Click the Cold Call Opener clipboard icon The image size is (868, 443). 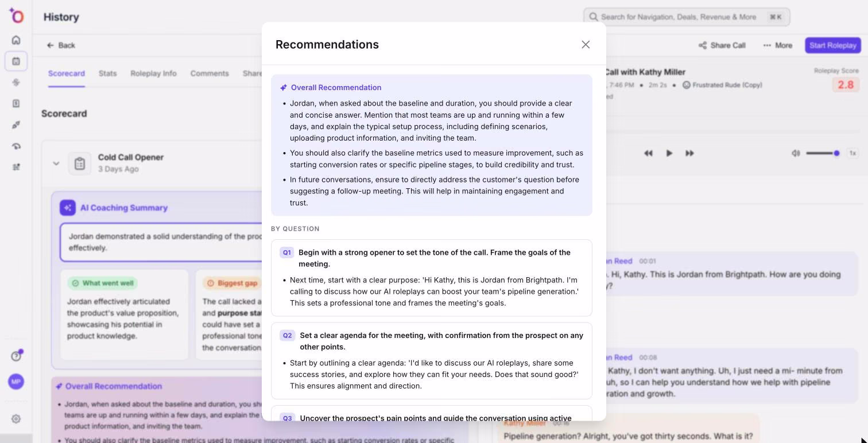pos(80,164)
